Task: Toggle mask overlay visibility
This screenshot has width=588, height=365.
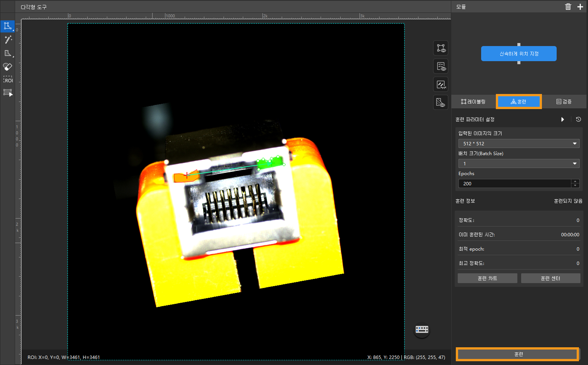Action: (441, 102)
